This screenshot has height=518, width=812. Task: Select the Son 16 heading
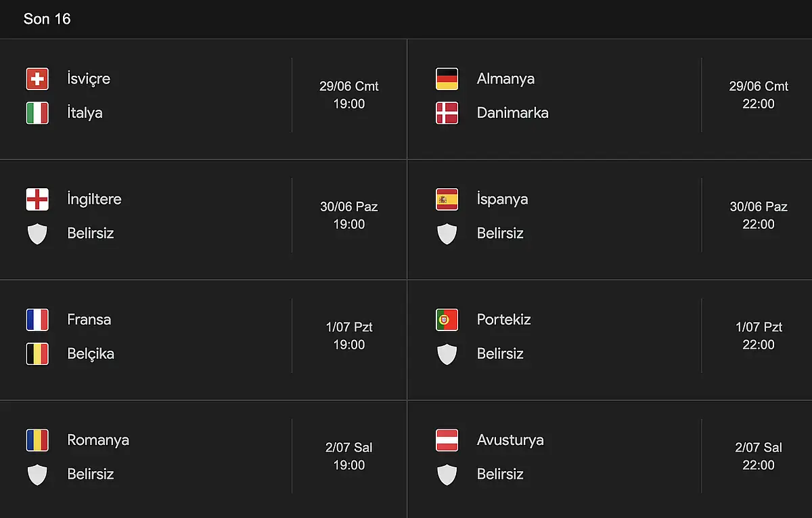(x=47, y=19)
